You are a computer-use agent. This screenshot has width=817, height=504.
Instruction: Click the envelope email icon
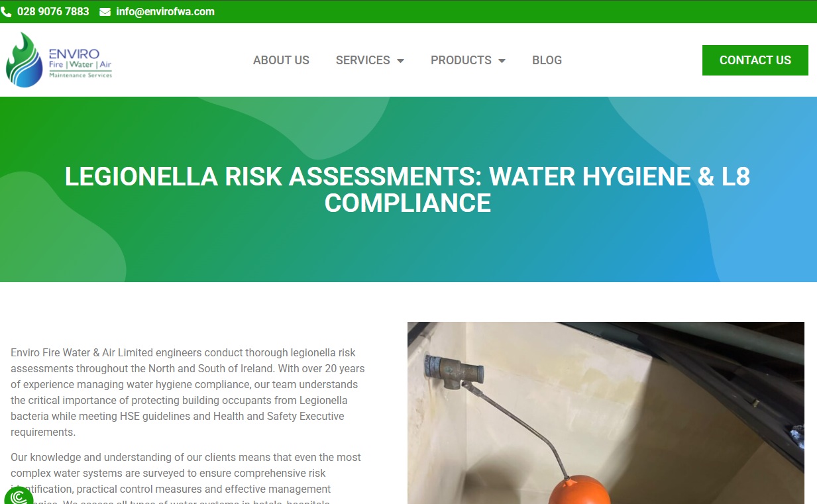tap(105, 12)
